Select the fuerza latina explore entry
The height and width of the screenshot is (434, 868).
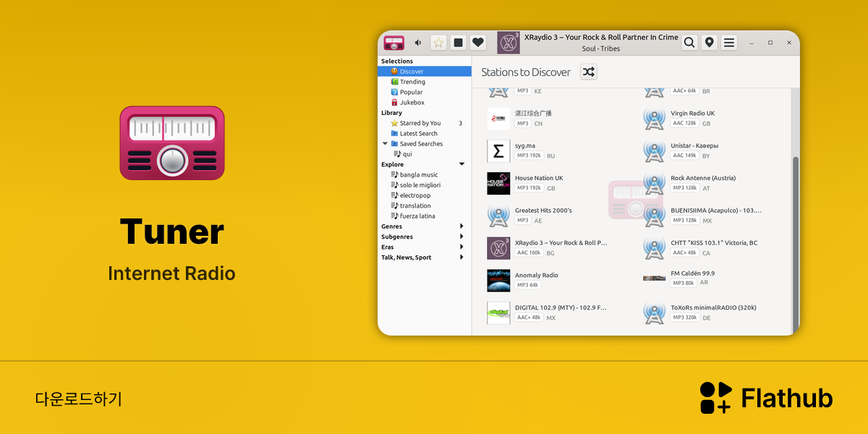point(425,216)
